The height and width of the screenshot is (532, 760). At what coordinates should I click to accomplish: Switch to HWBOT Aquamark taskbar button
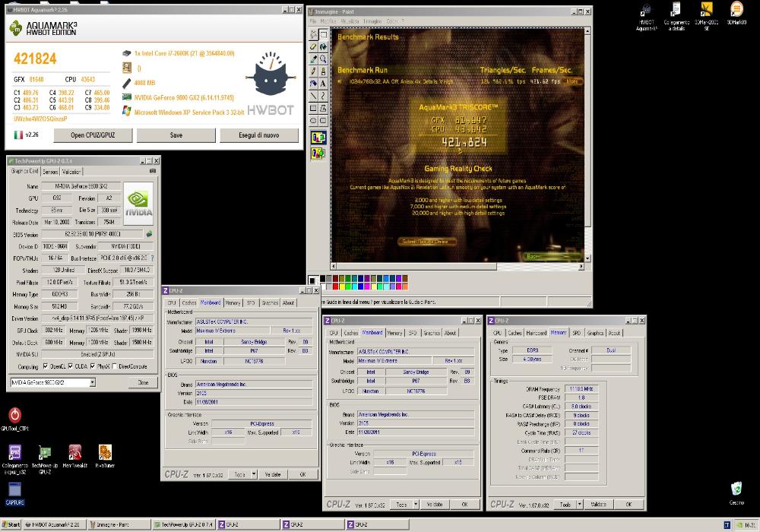pos(54,524)
